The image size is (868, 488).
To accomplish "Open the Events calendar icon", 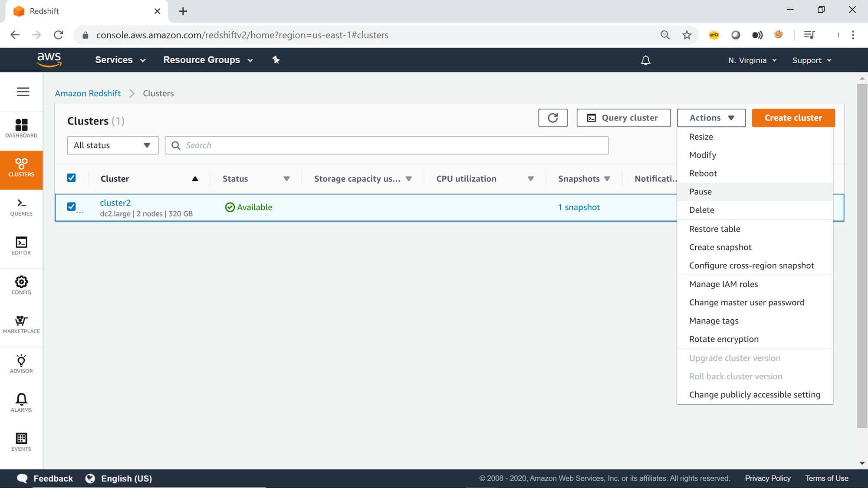I will (x=21, y=442).
